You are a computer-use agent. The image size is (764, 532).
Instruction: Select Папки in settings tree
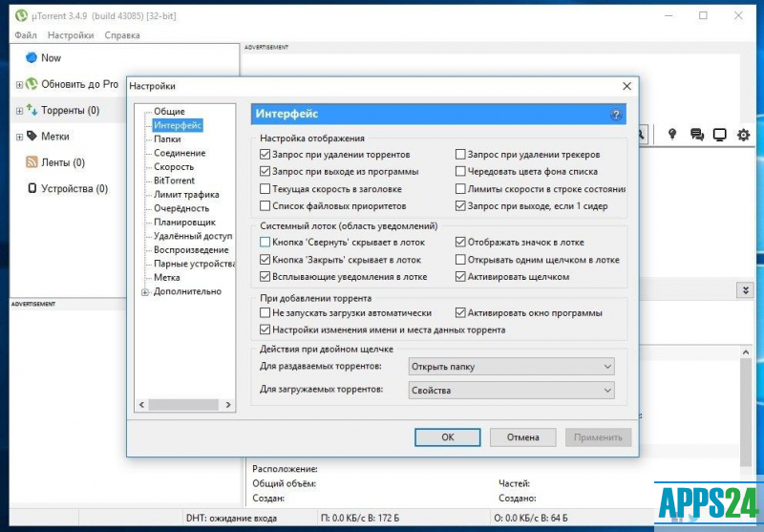pos(167,138)
